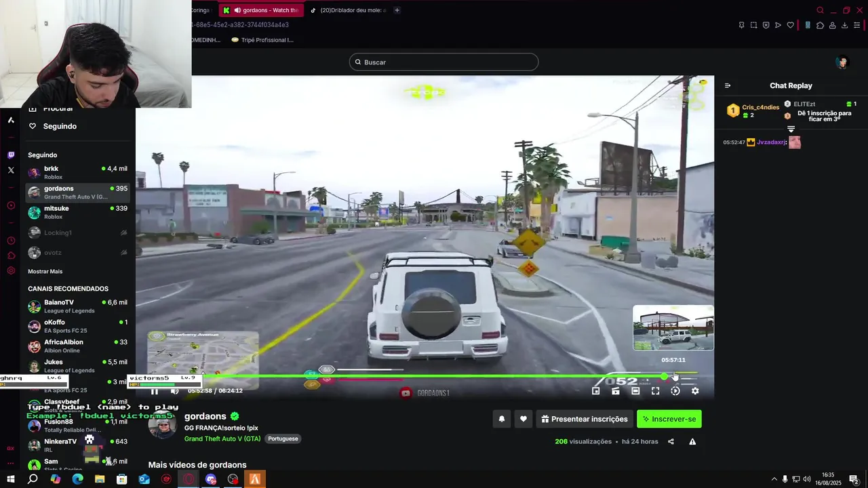Image resolution: width=868 pixels, height=488 pixels.
Task: Click the Presentear inscrições button
Action: (584, 419)
